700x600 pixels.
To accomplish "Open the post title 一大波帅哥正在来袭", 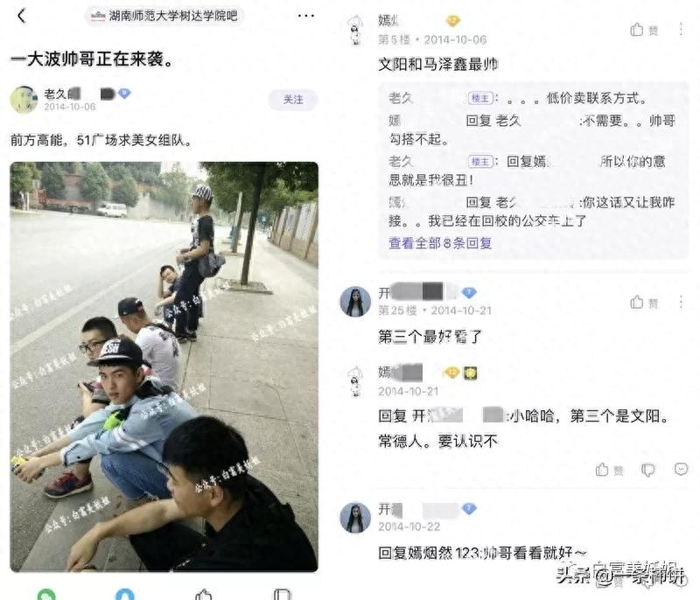I will (93, 59).
